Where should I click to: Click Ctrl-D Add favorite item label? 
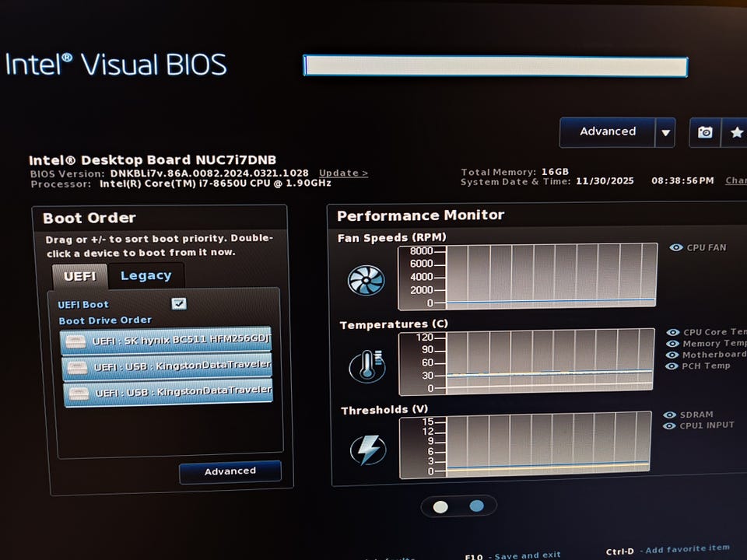[x=668, y=550]
